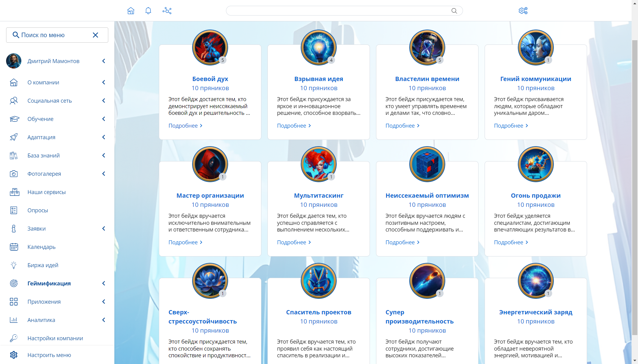Click the Настроить меню gear icon
638x364 pixels.
tap(14, 355)
